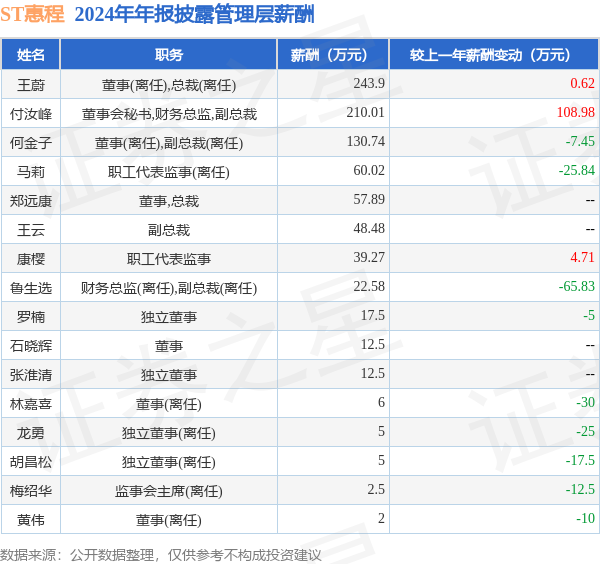Click the salary value 17.5 for 罗楠
The height and width of the screenshot is (564, 600).
373,315
